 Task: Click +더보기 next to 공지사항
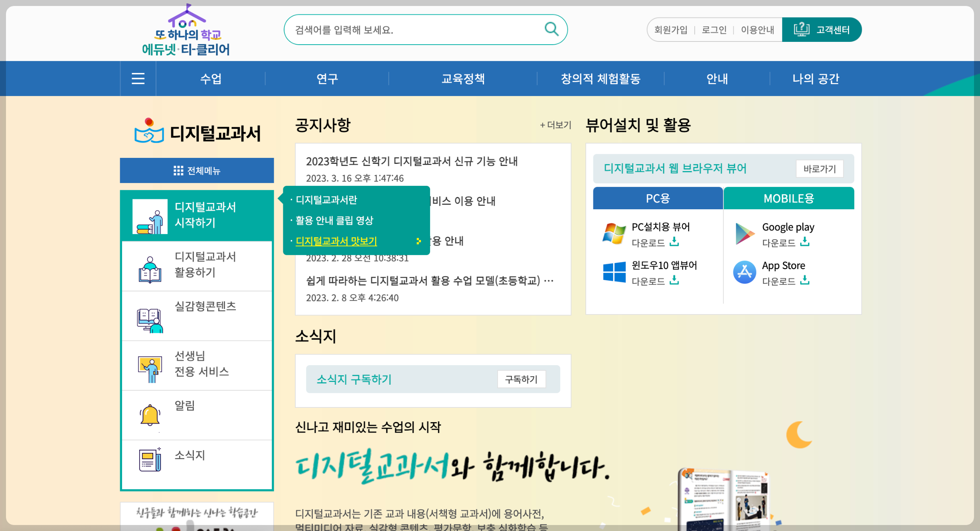[555, 125]
